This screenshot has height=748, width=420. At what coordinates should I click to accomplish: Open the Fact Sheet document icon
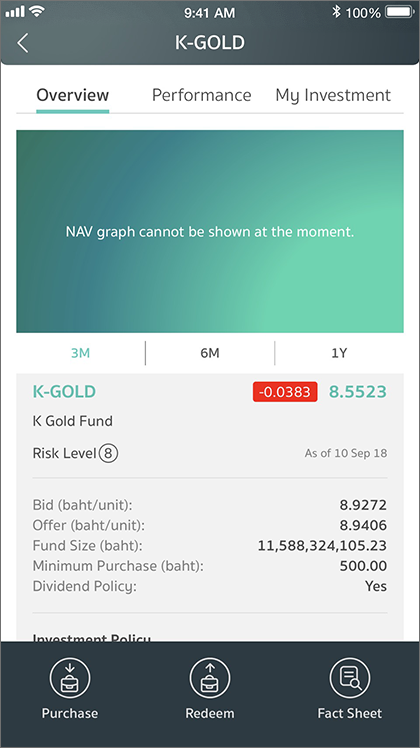click(349, 677)
